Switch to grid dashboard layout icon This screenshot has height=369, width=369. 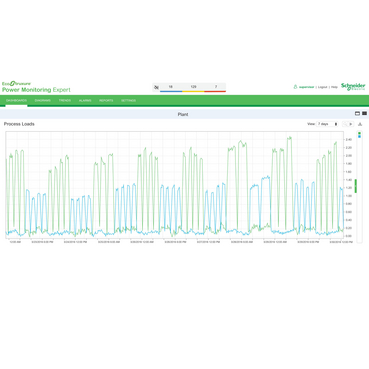(x=364, y=114)
